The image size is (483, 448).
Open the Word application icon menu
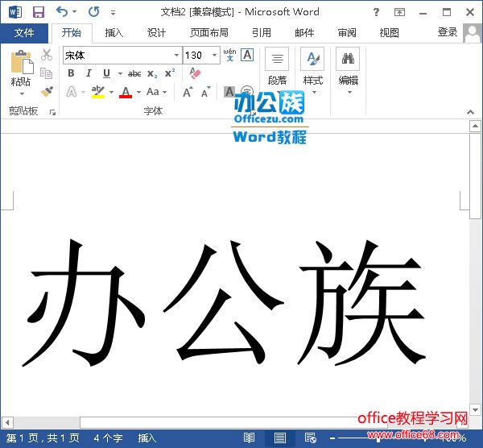point(15,12)
